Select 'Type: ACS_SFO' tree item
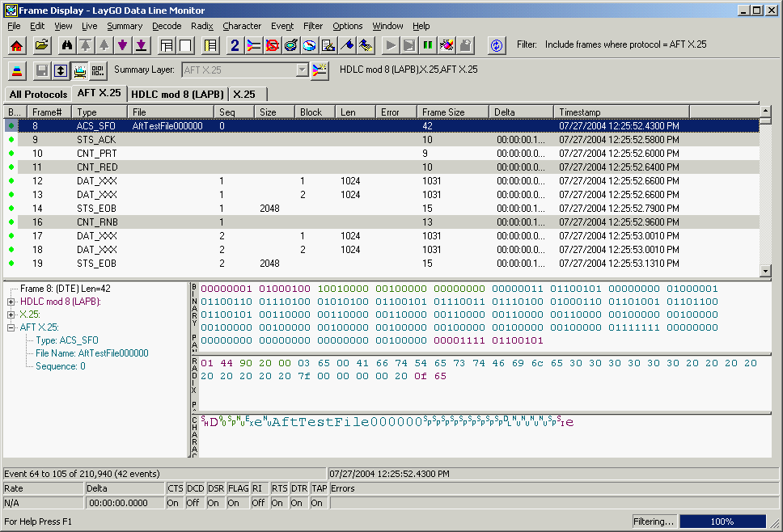783x532 pixels. (x=67, y=340)
